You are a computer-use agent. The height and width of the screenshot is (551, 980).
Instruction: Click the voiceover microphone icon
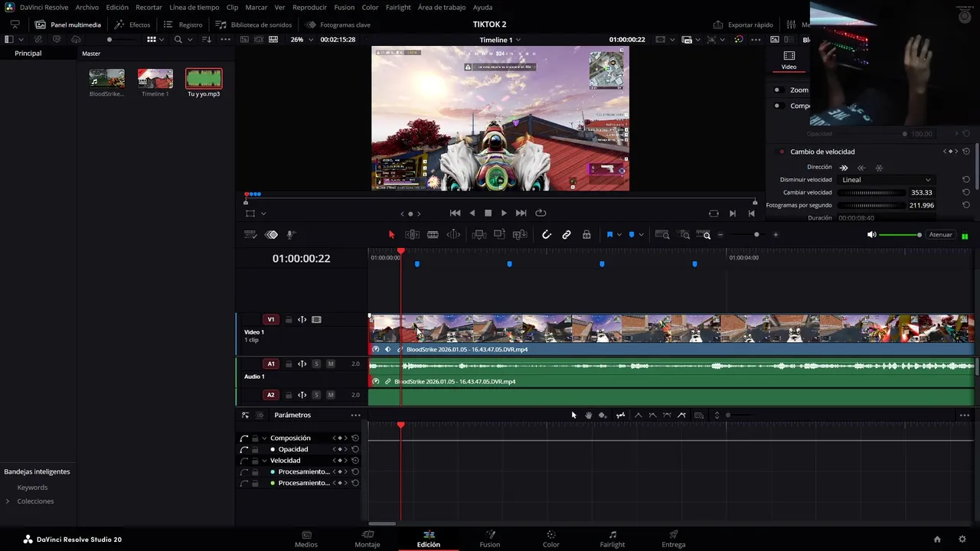pos(291,235)
